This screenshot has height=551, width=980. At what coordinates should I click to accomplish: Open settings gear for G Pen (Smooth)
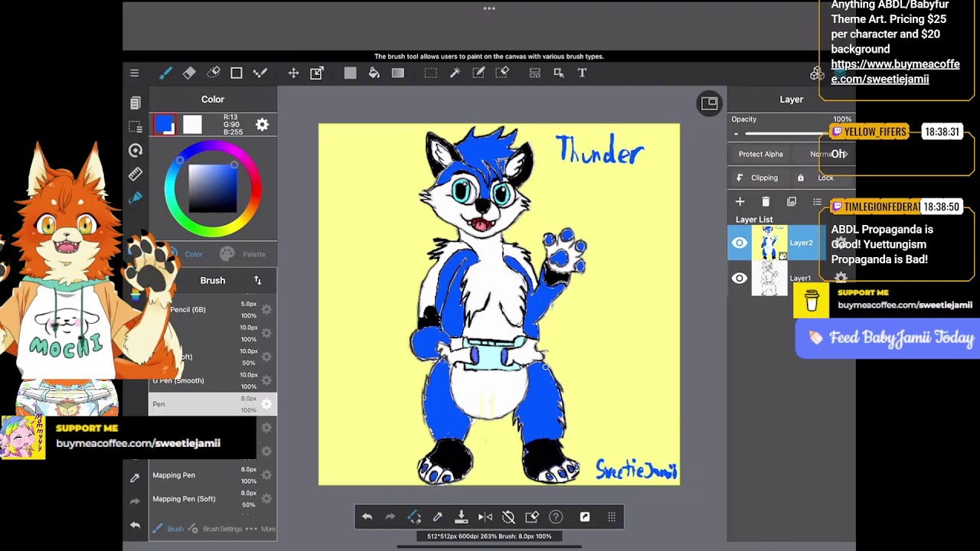(266, 380)
